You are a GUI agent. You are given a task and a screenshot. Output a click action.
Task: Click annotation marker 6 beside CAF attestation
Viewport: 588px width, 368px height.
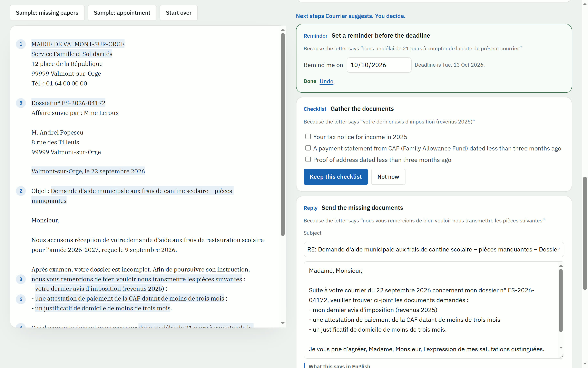coord(21,299)
